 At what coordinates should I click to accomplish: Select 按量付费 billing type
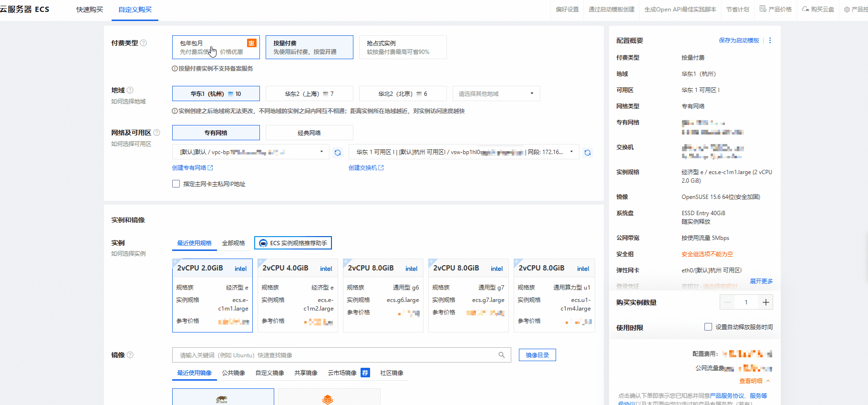pyautogui.click(x=310, y=47)
